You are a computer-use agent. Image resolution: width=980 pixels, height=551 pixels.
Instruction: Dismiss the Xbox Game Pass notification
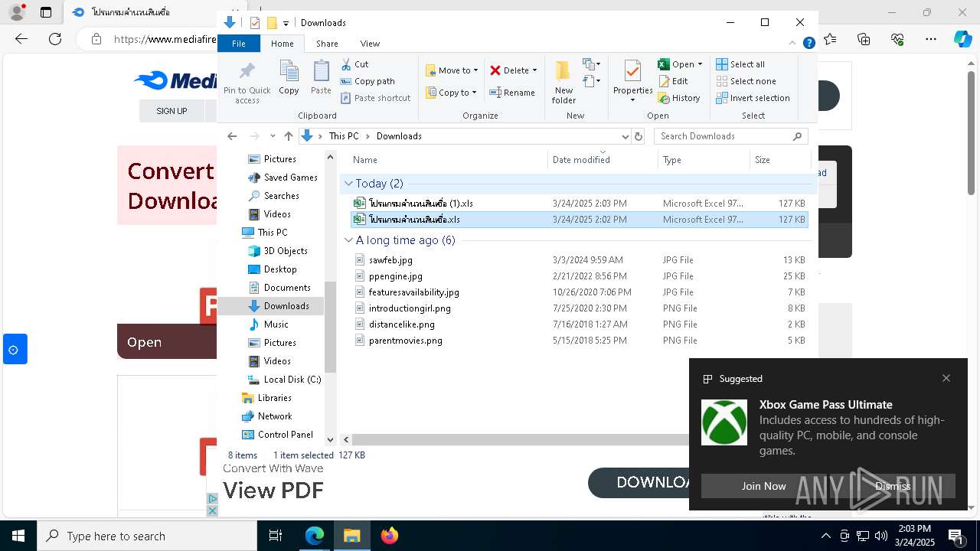pyautogui.click(x=893, y=486)
